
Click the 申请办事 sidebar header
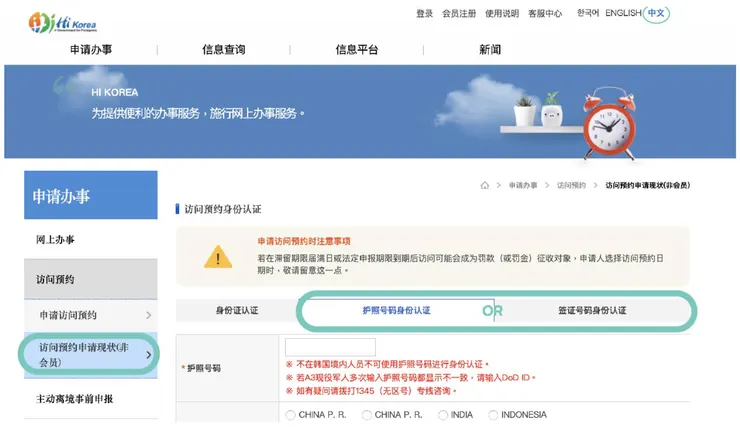[91, 195]
